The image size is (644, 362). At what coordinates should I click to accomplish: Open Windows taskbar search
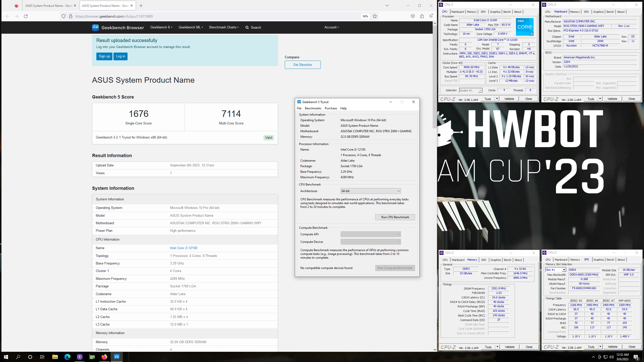(18, 357)
